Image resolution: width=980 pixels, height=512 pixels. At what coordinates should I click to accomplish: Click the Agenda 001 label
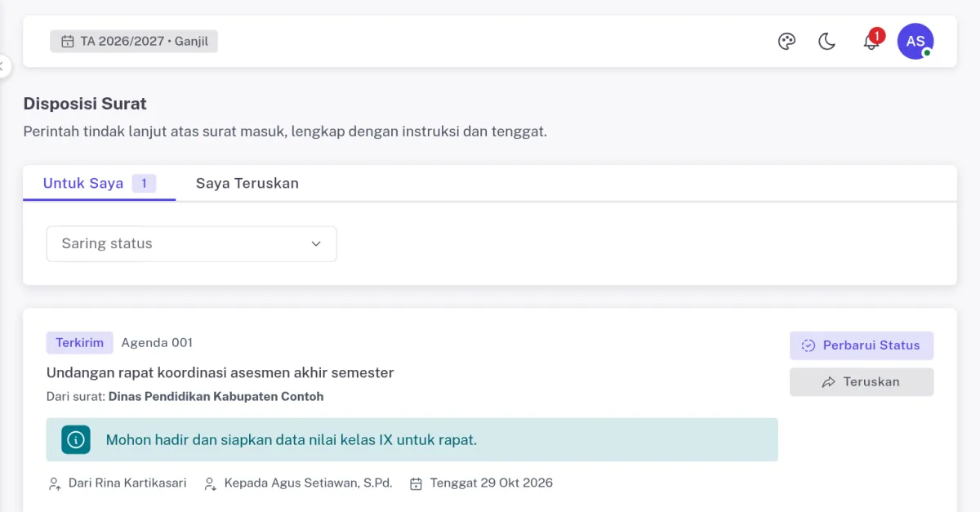click(158, 343)
